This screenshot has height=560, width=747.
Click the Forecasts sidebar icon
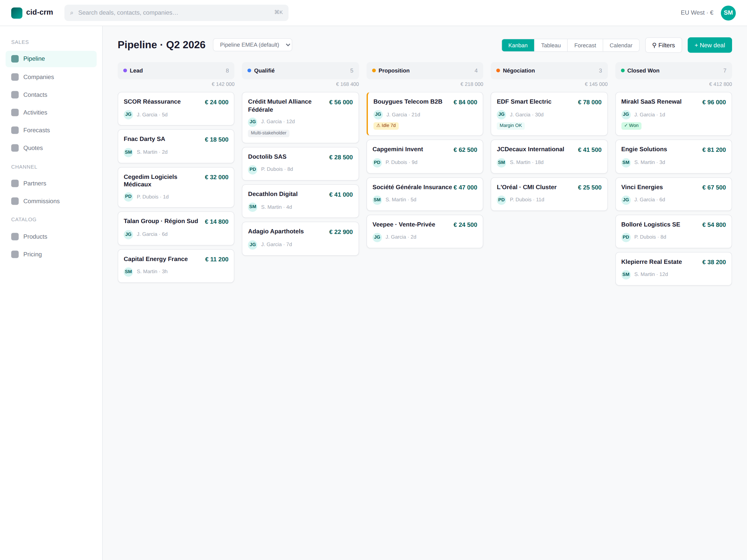click(15, 130)
